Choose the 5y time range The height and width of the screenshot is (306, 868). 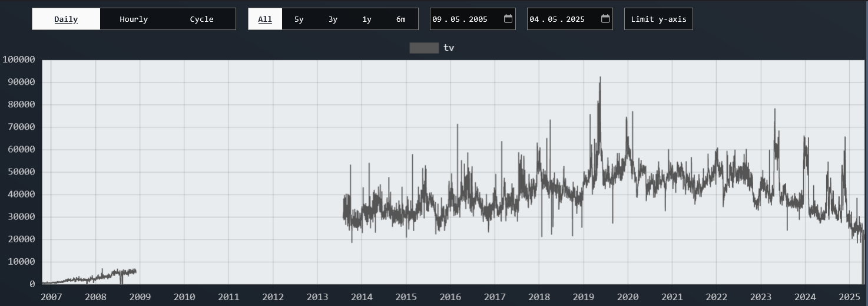(299, 19)
